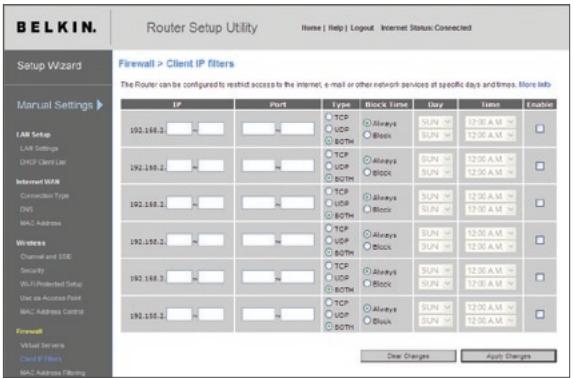Open fourth row's upper time dropdown
This screenshot has height=379, width=573.
490,234
